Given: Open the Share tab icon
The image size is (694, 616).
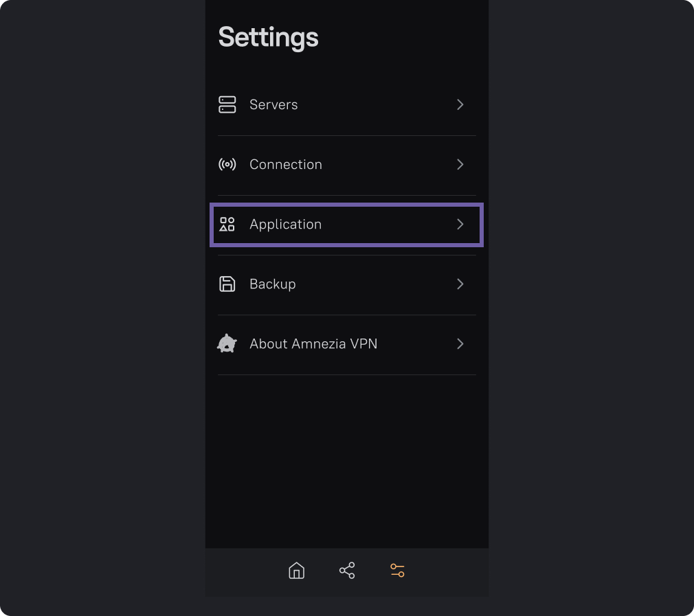Looking at the screenshot, I should 347,571.
